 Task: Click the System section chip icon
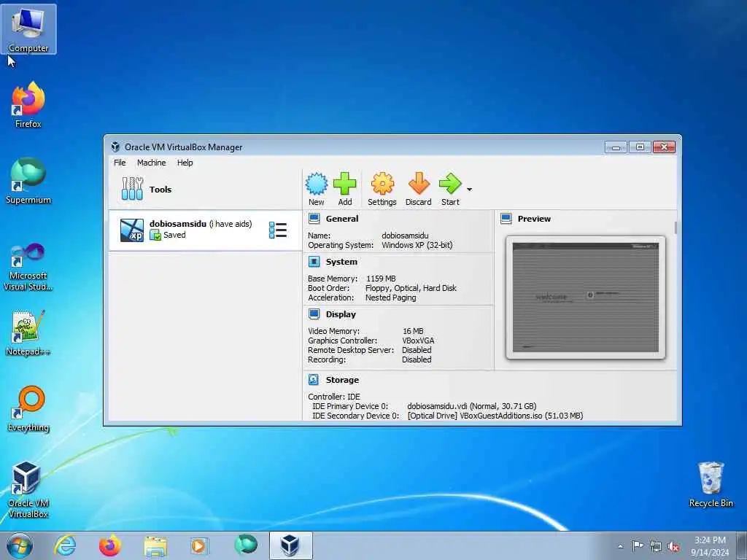(x=314, y=262)
